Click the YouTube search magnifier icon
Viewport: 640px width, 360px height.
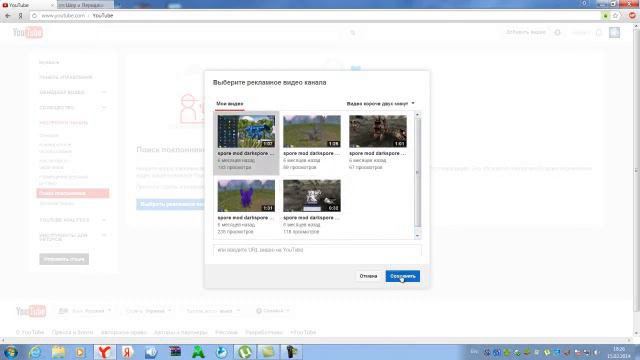tap(353, 33)
